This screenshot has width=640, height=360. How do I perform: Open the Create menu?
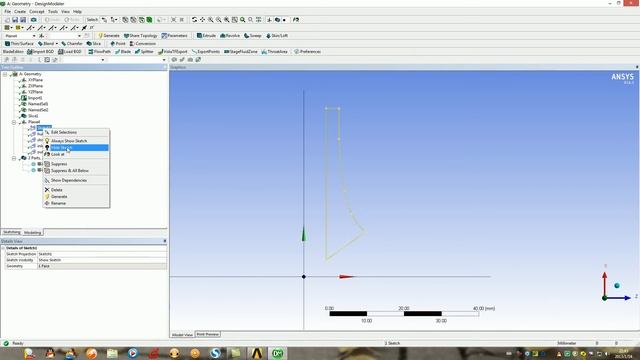pyautogui.click(x=20, y=11)
